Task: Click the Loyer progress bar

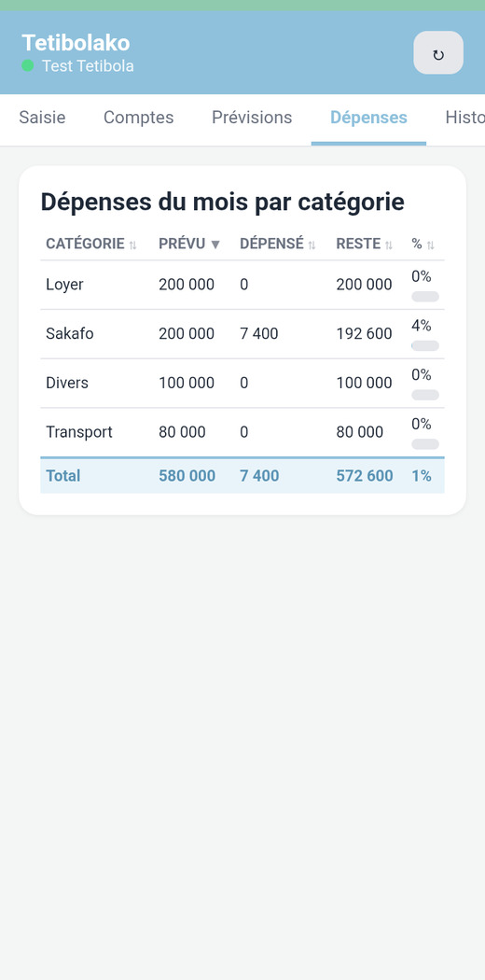Action: tap(425, 296)
